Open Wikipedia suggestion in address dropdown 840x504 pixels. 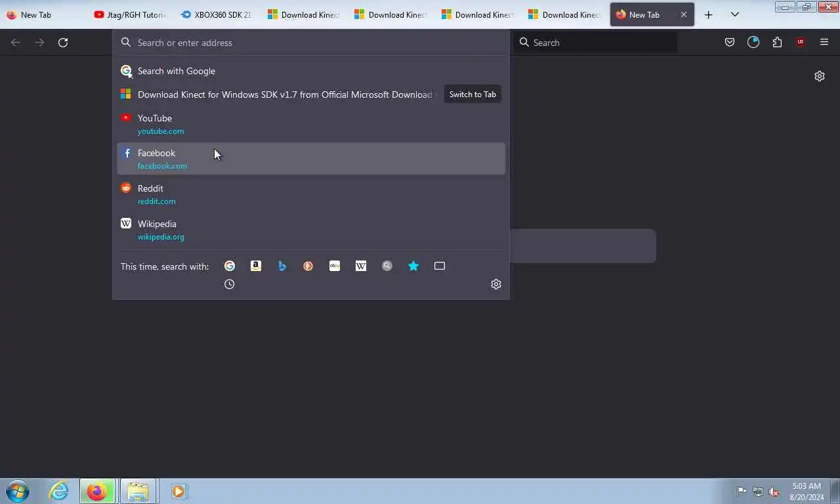click(x=311, y=230)
